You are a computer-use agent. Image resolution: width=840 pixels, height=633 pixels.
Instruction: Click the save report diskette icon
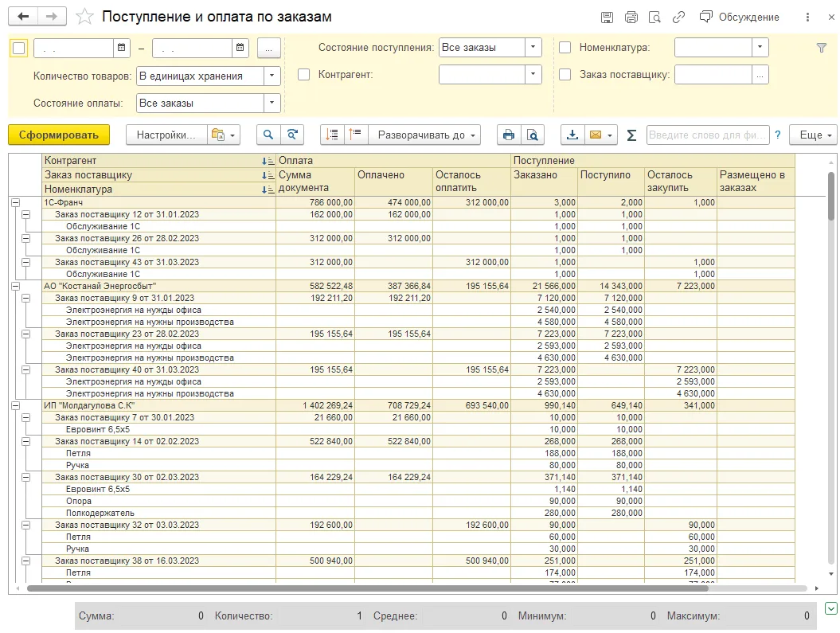point(607,18)
